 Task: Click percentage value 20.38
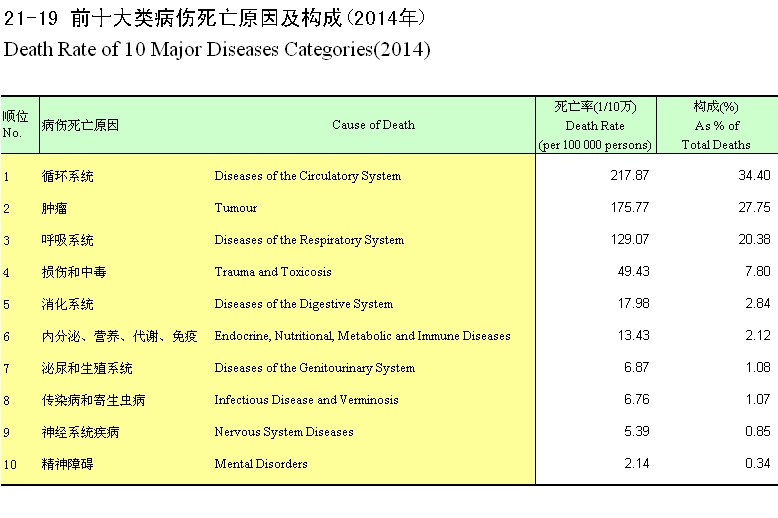(754, 240)
